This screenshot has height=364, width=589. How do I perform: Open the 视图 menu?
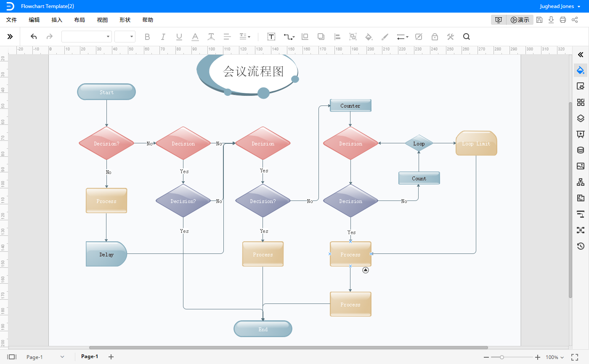pyautogui.click(x=102, y=20)
